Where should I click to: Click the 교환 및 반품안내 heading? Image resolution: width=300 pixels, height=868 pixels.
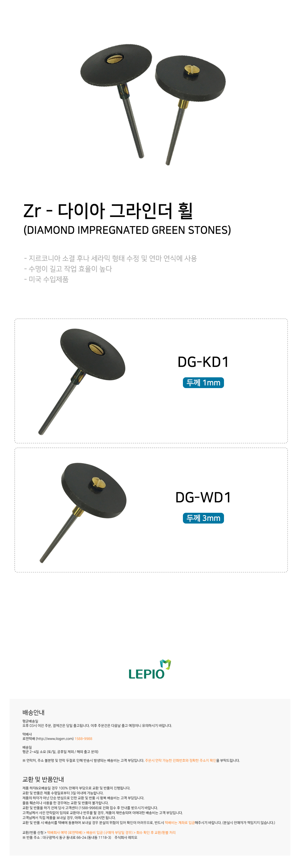tap(43, 779)
